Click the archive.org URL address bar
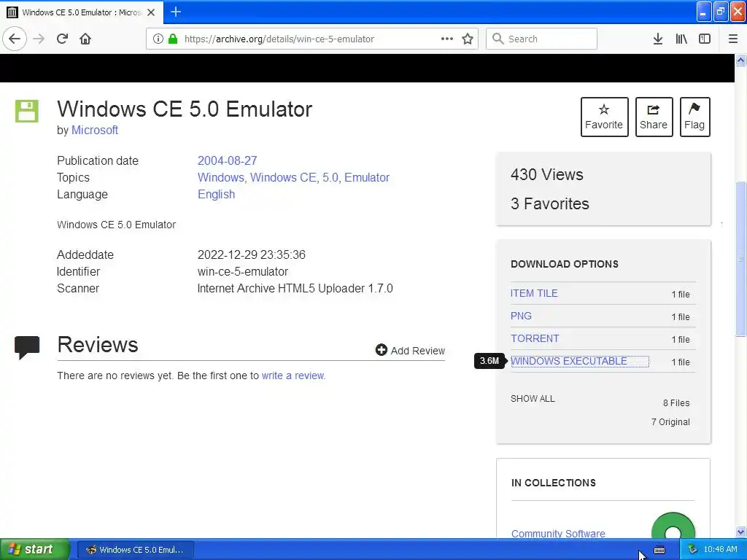This screenshot has height=560, width=747. pyautogui.click(x=312, y=39)
